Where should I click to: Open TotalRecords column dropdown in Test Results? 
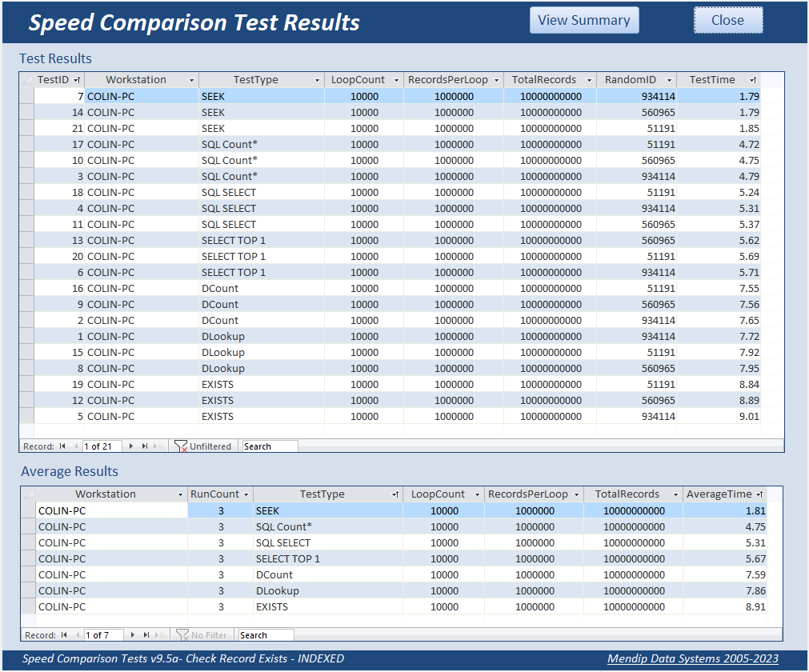(x=589, y=80)
